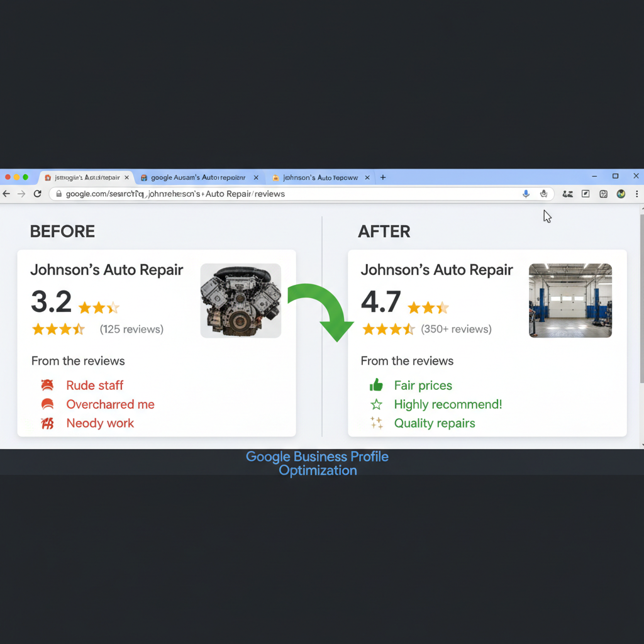
Task: Open the three-dot browser menu
Action: [x=637, y=194]
